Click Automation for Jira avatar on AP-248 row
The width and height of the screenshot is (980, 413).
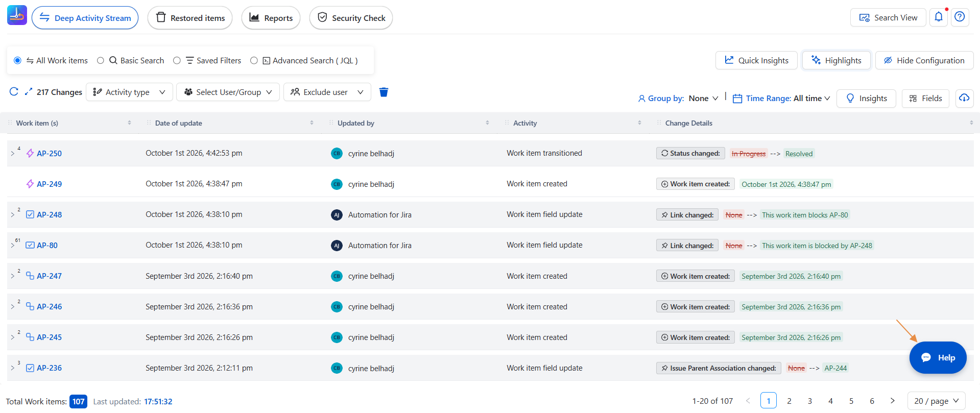[x=337, y=215]
